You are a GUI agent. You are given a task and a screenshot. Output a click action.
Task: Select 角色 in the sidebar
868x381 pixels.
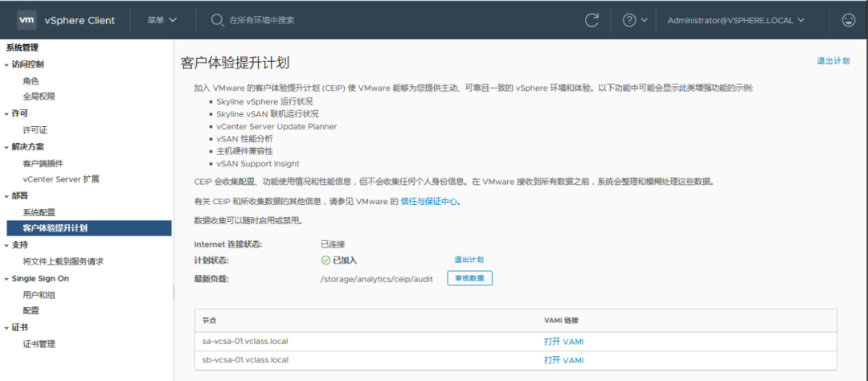(x=31, y=81)
